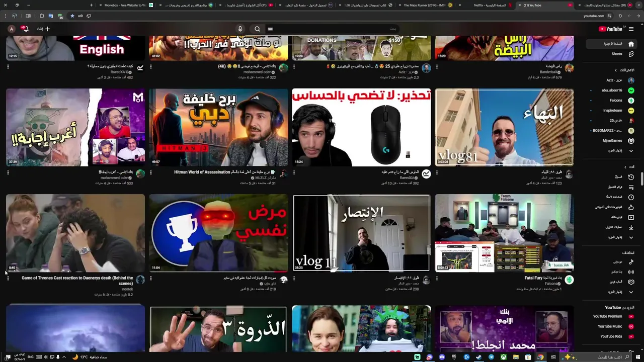The height and width of the screenshot is (362, 644).
Task: Close the Moviebox tab
Action: 100,5
